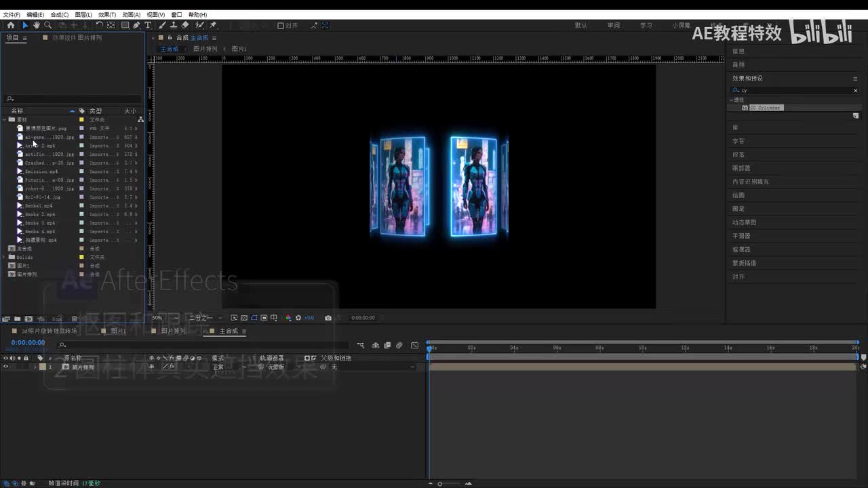Select Emission.mp4 in the project list
Screen dimensions: 868x488
41,171
